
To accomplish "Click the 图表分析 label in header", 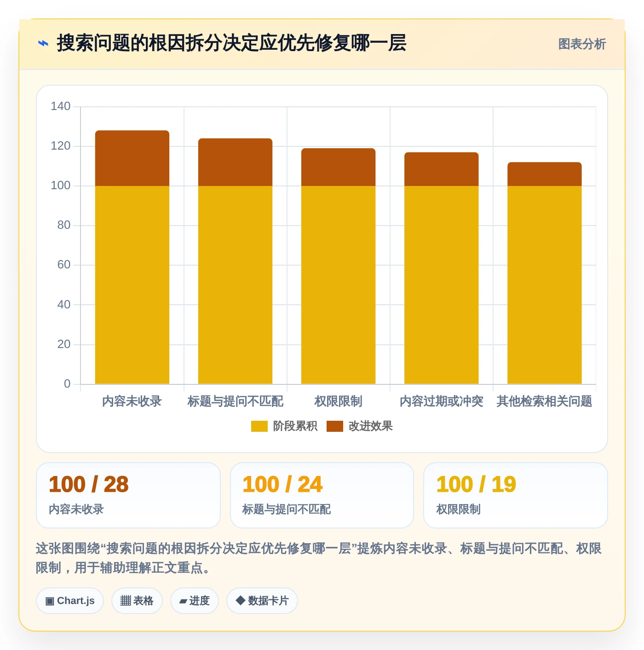I will [x=582, y=44].
